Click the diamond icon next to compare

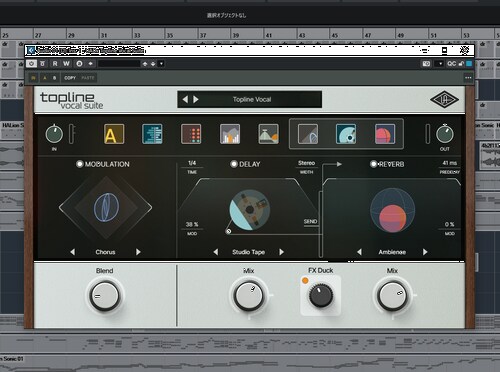click(x=90, y=63)
